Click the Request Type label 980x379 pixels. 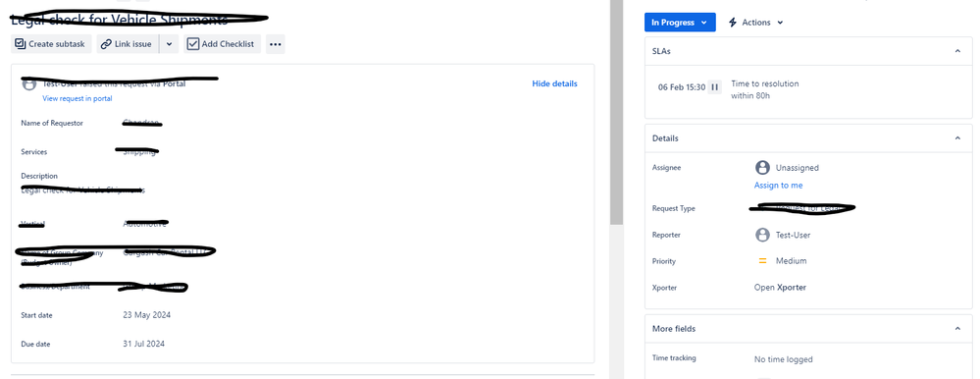[674, 209]
